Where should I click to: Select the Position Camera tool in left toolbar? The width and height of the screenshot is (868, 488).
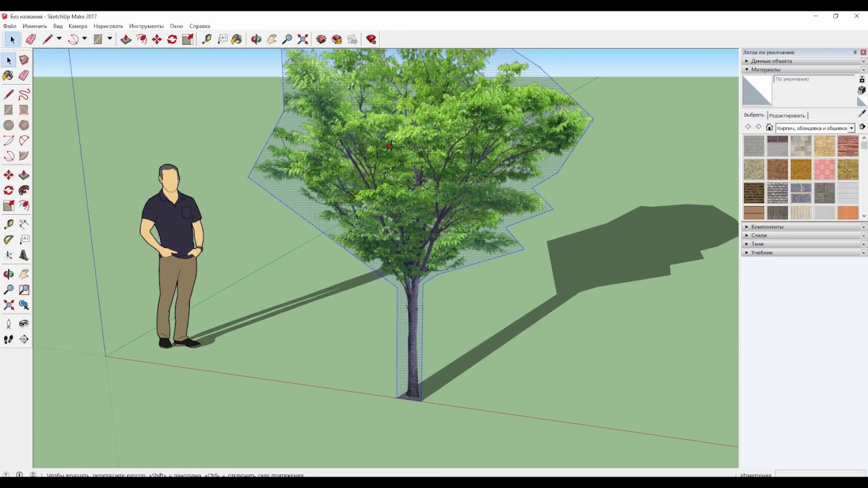click(x=9, y=324)
